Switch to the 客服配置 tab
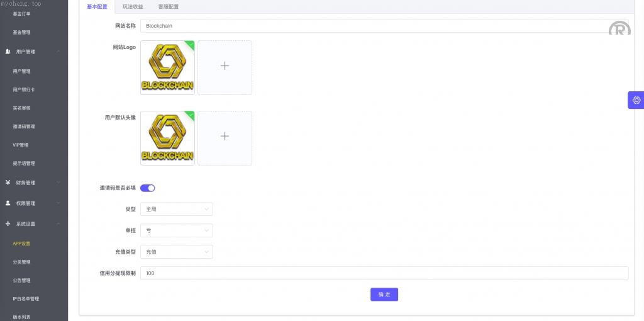Image resolution: width=644 pixels, height=321 pixels. pyautogui.click(x=168, y=7)
